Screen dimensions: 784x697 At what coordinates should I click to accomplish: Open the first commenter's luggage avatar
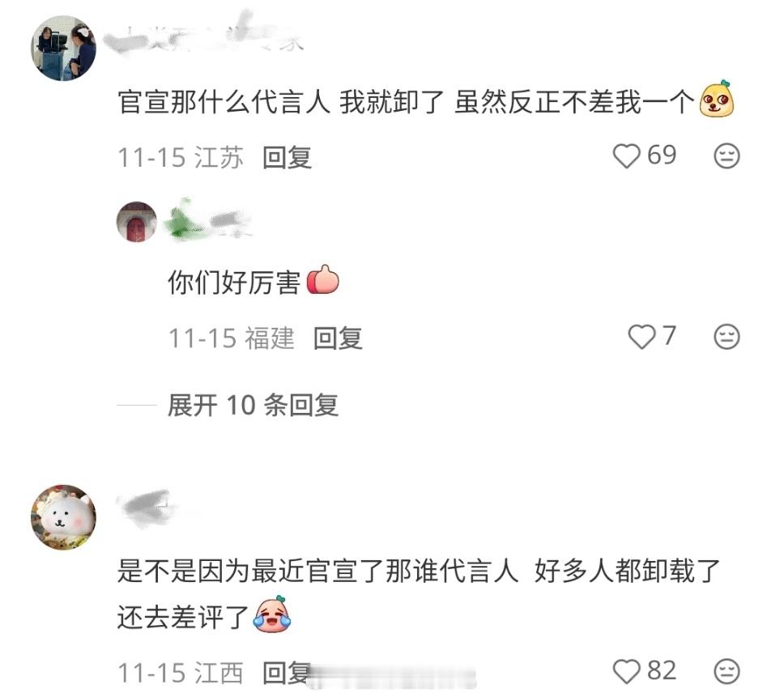(x=63, y=48)
